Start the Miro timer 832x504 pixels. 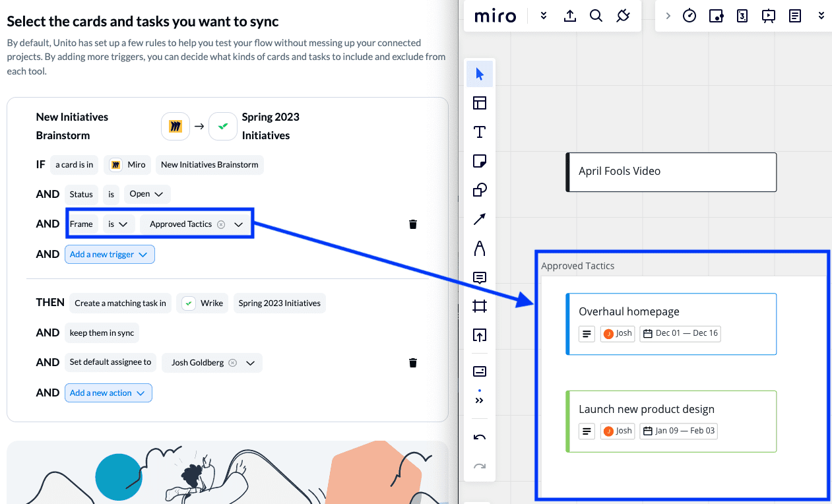coord(689,16)
